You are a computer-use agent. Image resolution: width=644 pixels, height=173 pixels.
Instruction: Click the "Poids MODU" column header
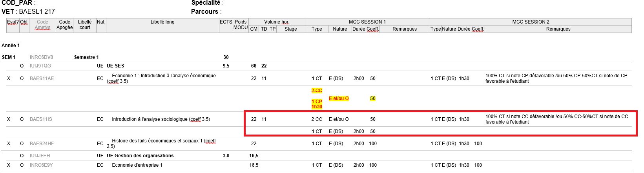click(x=241, y=25)
